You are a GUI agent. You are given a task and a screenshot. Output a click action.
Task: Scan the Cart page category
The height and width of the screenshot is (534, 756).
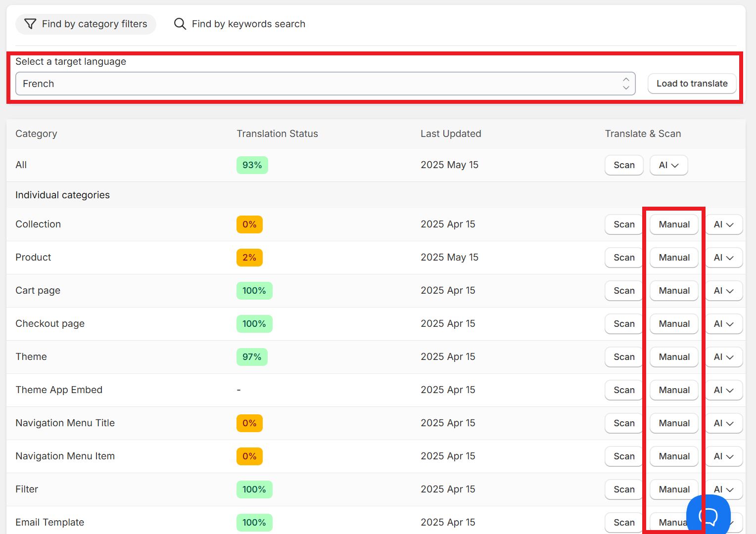624,291
